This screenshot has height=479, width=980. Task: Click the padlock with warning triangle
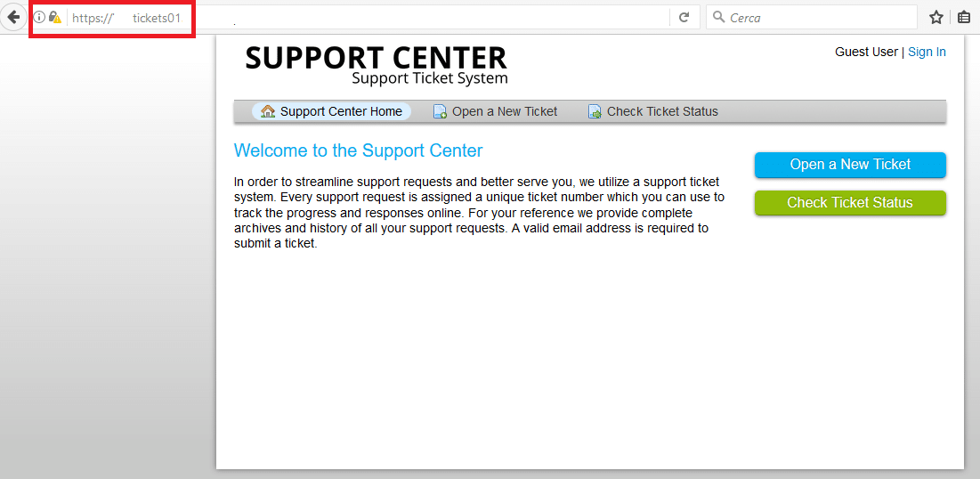click(55, 18)
